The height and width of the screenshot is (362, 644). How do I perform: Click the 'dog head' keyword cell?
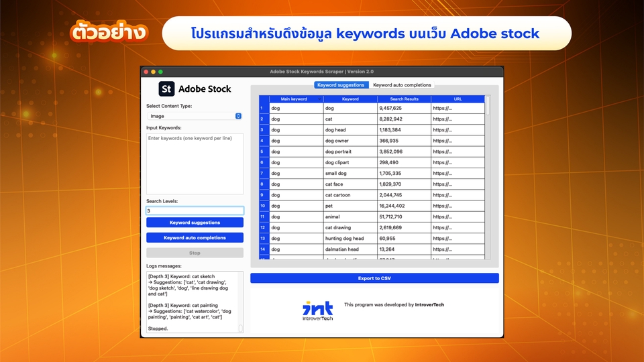click(x=350, y=130)
